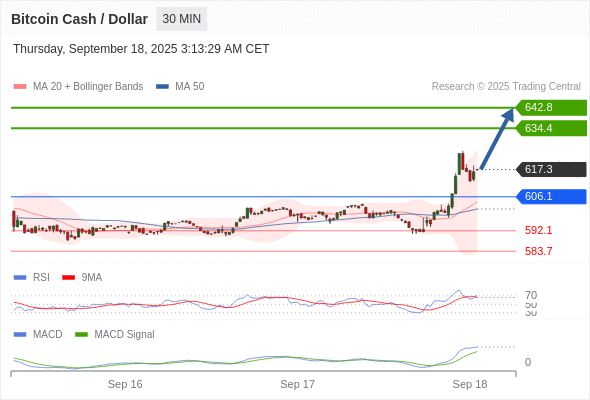Click the blue upward trend arrow
Image resolution: width=590 pixels, height=400 pixels.
tap(497, 139)
